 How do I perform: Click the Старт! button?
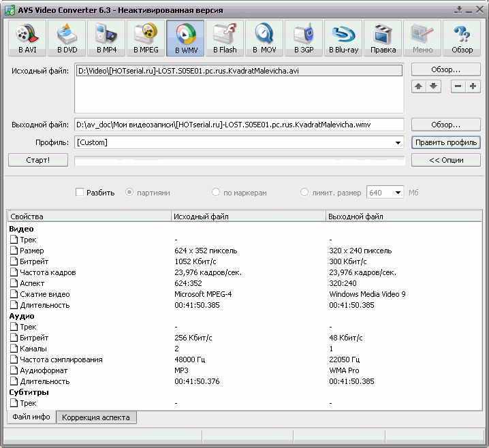38,160
